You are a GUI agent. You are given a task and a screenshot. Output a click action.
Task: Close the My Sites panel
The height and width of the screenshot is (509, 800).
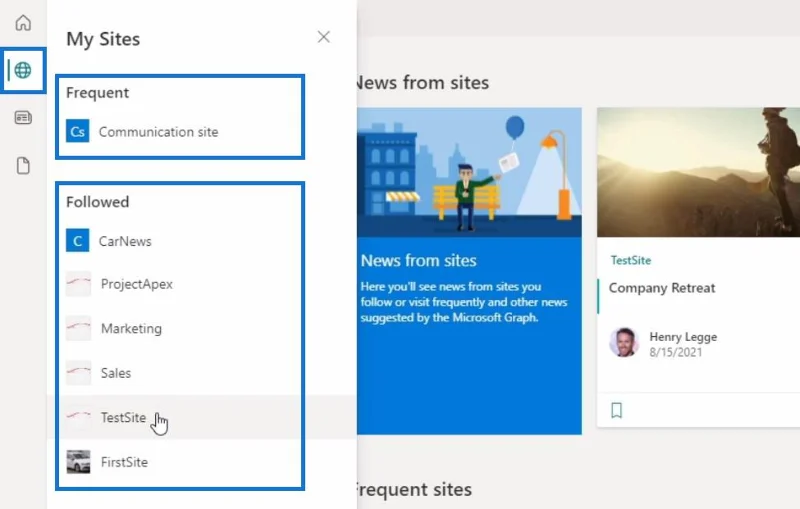(x=323, y=37)
